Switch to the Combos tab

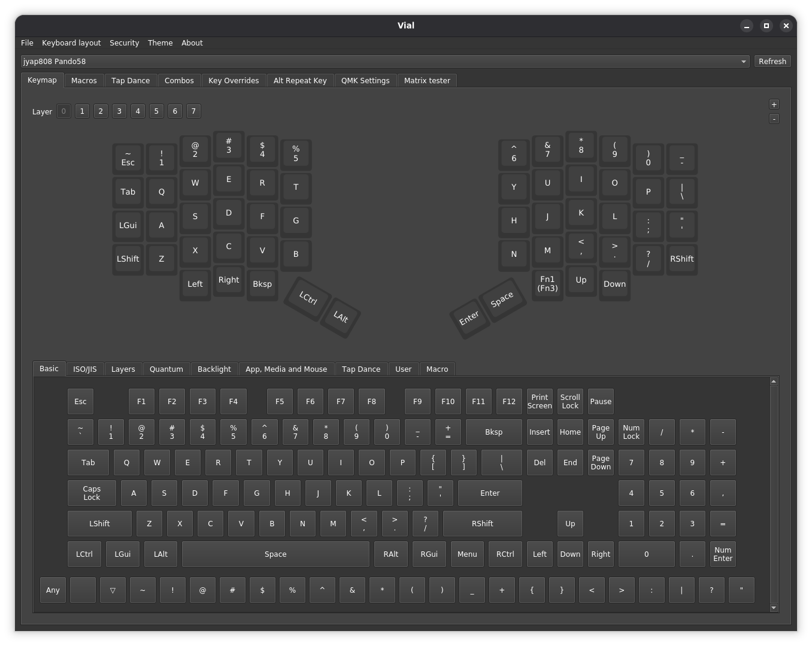pyautogui.click(x=179, y=80)
